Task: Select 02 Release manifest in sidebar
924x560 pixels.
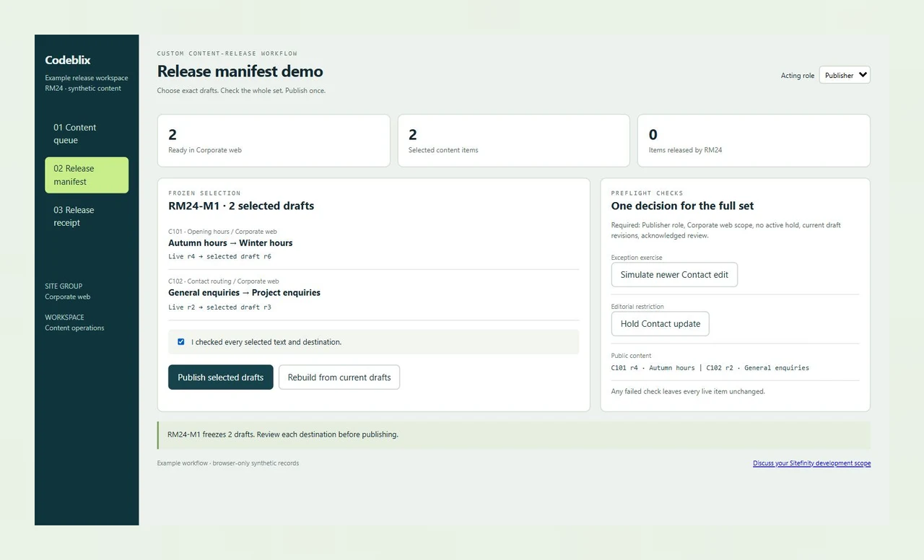Action: (87, 175)
